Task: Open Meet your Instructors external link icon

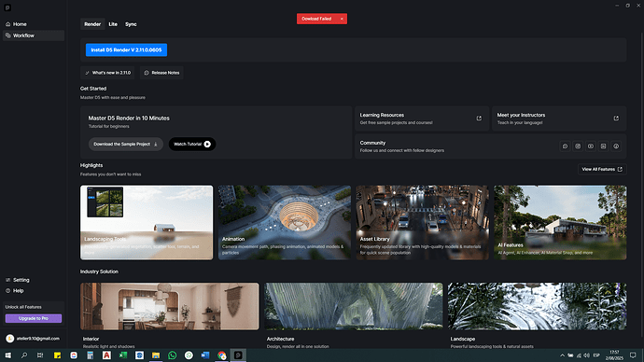Action: tap(616, 118)
